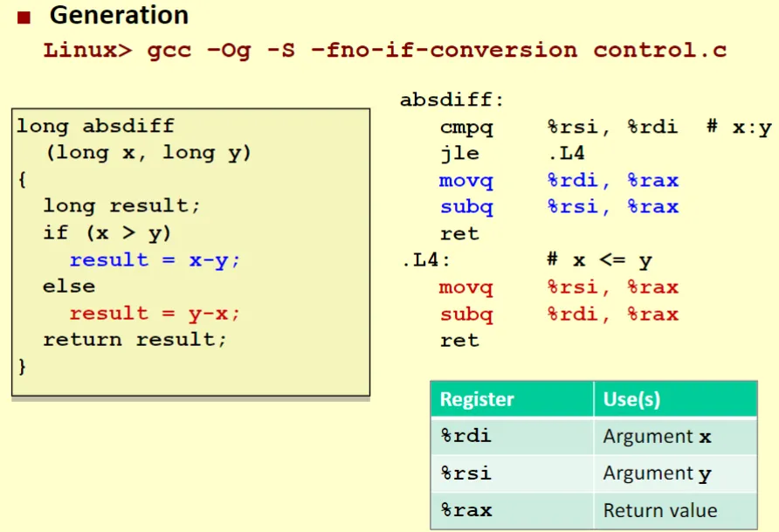Click the return result; statement
This screenshot has width=779, height=532.
click(x=134, y=340)
